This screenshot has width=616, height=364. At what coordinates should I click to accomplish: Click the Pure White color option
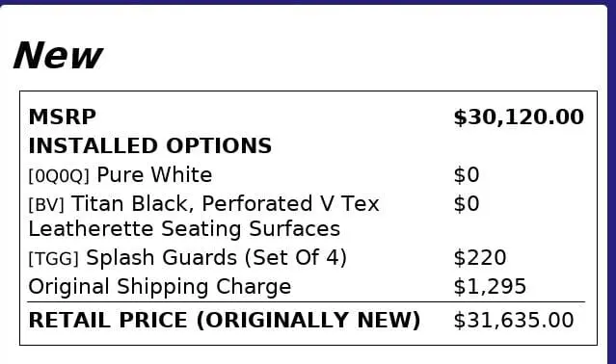154,174
